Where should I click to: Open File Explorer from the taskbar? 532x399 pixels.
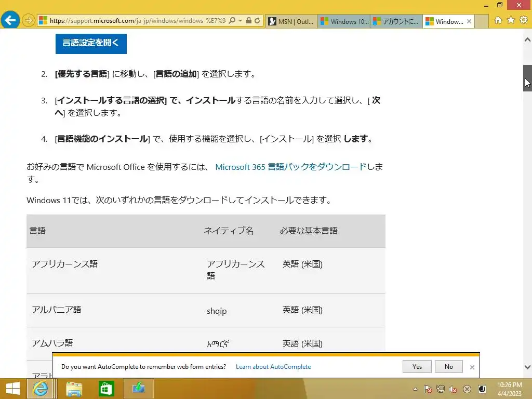pos(74,389)
